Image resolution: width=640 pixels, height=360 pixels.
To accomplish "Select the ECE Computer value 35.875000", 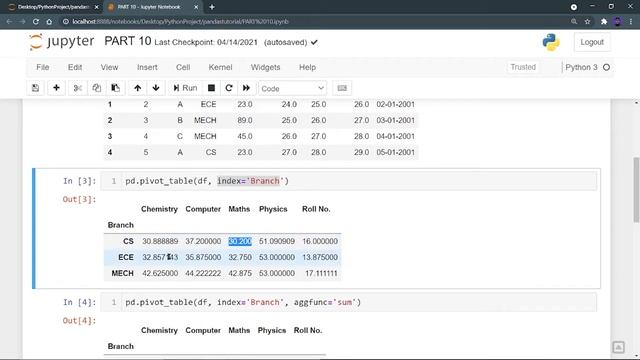I will [x=203, y=257].
